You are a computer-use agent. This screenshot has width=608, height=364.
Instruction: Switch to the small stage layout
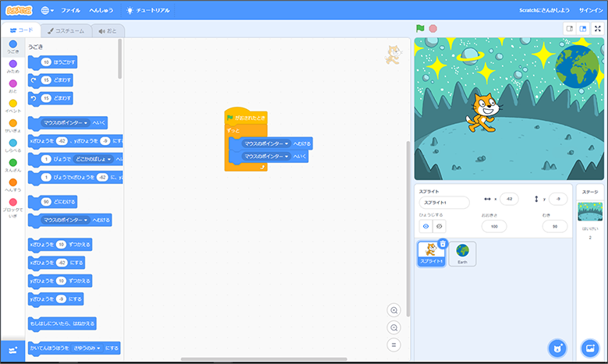570,29
